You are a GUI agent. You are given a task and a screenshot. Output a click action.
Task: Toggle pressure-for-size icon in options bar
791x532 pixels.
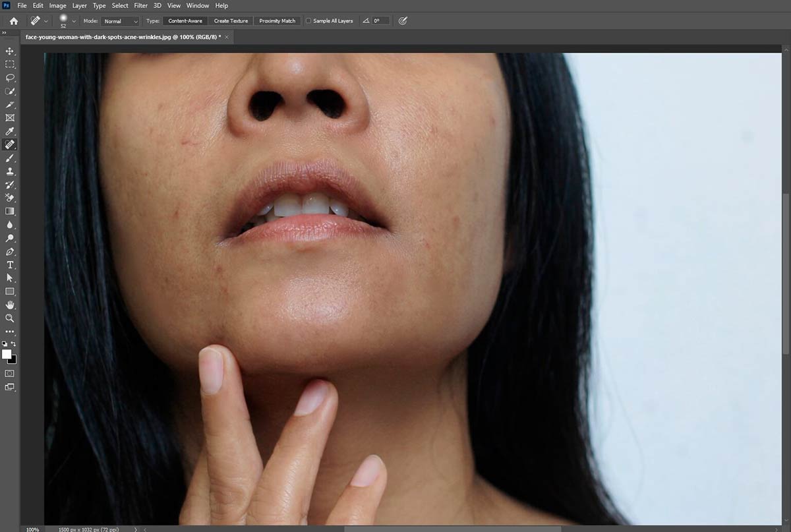403,21
